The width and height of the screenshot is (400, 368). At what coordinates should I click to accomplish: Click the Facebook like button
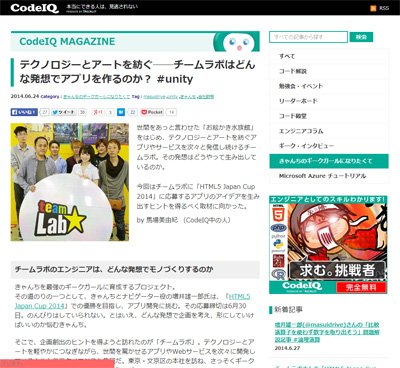click(24, 112)
